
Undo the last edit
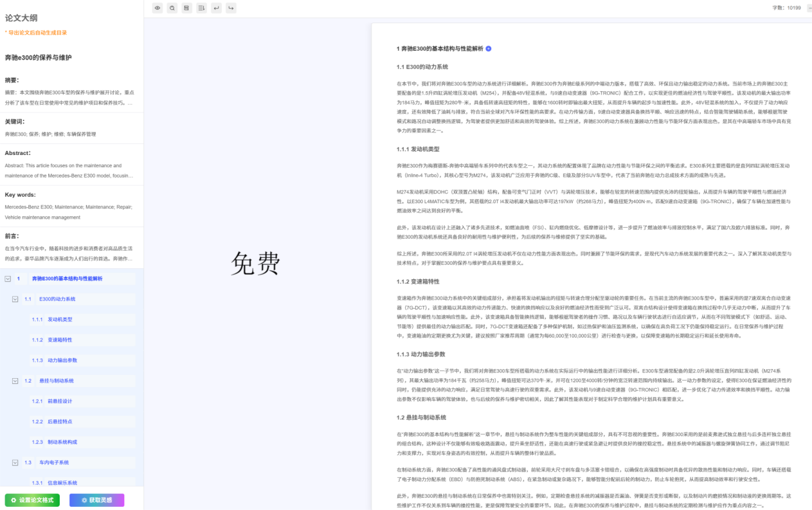[x=216, y=8]
